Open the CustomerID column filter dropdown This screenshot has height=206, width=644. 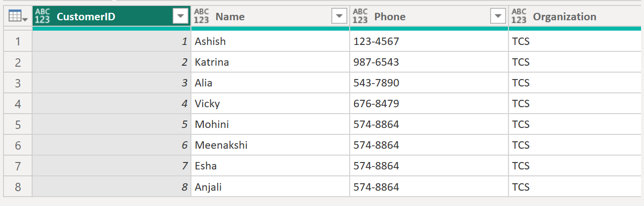click(180, 16)
